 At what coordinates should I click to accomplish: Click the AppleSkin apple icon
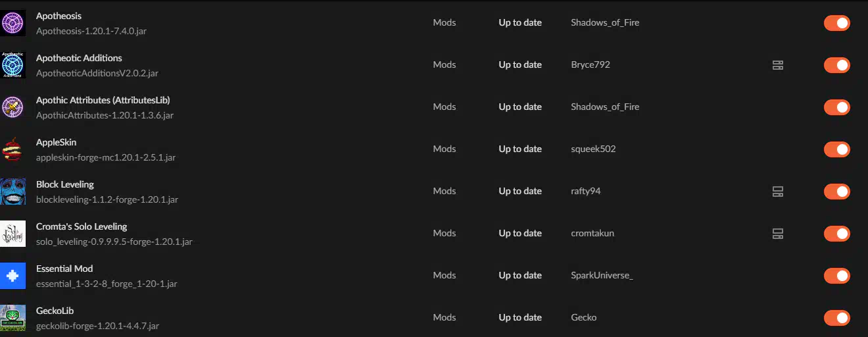point(12,149)
